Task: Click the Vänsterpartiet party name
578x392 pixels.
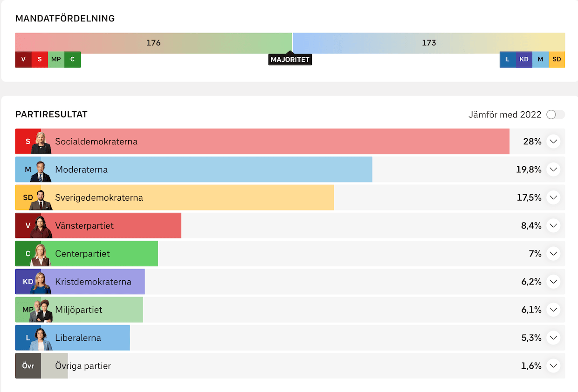Action: point(84,225)
